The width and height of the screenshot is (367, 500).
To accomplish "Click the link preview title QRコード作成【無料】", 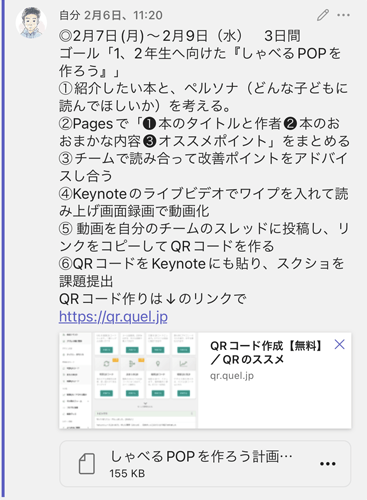I will click(267, 352).
